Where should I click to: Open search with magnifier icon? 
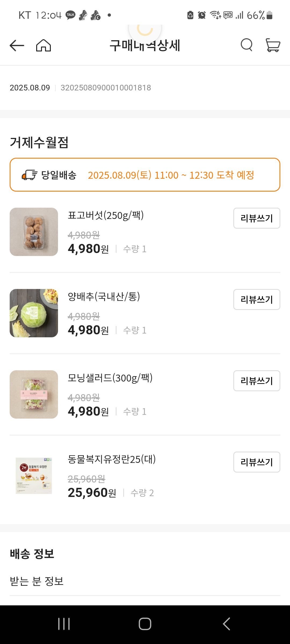pyautogui.click(x=247, y=45)
